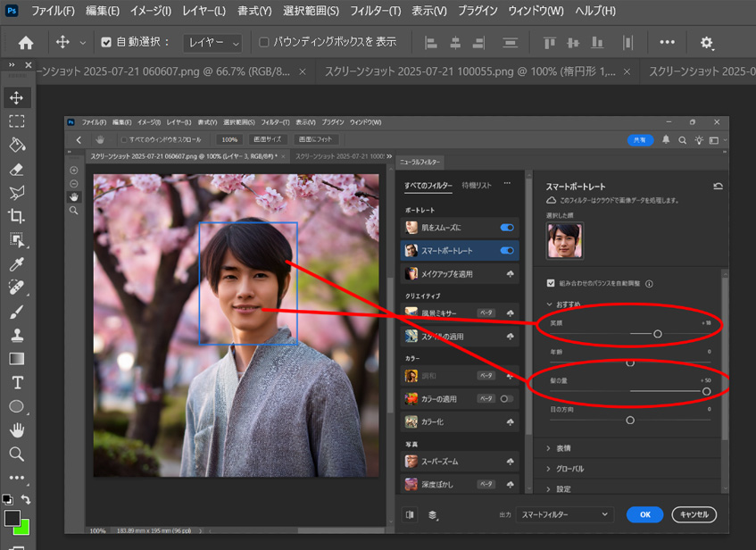Swap foreground and background colors
The image size is (756, 550).
click(x=26, y=499)
